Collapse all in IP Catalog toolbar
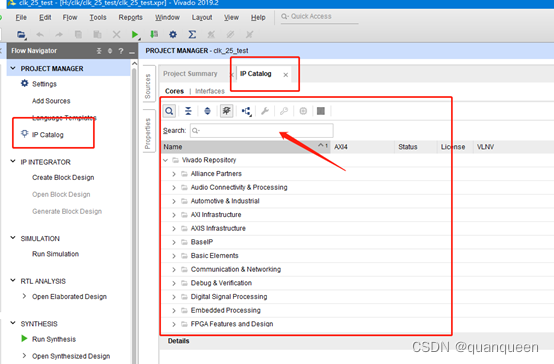Viewport: 554px width, 364px height. point(188,111)
